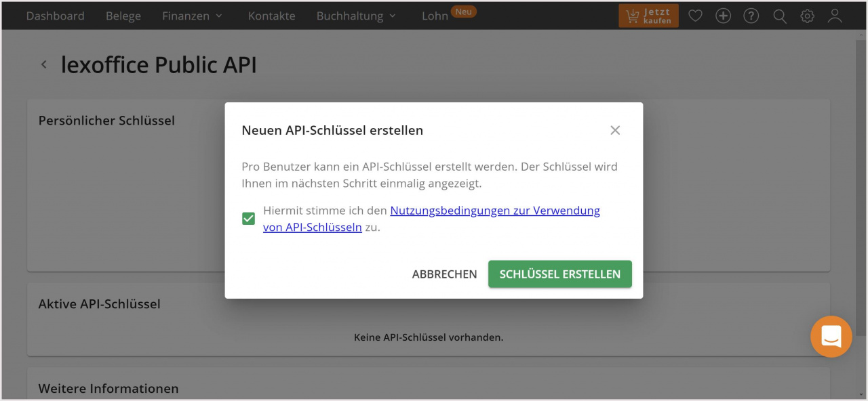Viewport: 868px width, 401px height.
Task: Uncheck the Nutzungsbedingungen agreement checkbox
Action: coord(248,219)
